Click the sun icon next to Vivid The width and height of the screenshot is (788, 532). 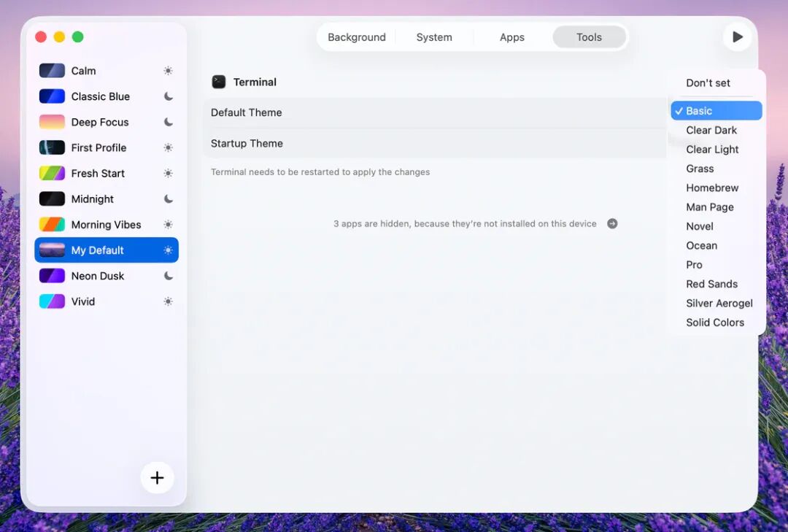169,301
